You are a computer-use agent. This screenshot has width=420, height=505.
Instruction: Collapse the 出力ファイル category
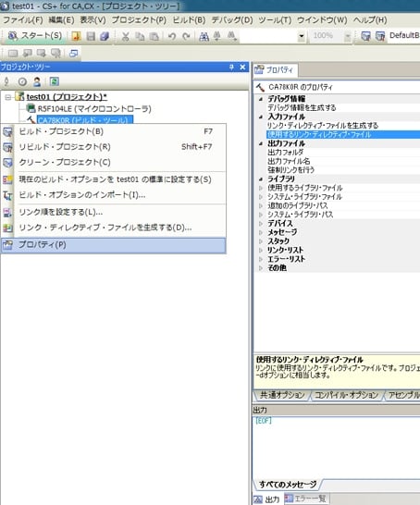click(261, 143)
